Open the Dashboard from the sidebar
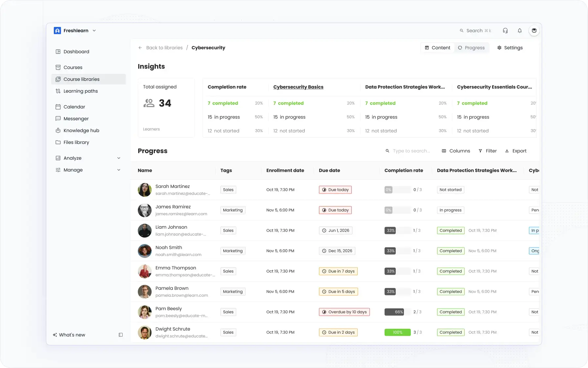This screenshot has height=368, width=588. point(76,52)
